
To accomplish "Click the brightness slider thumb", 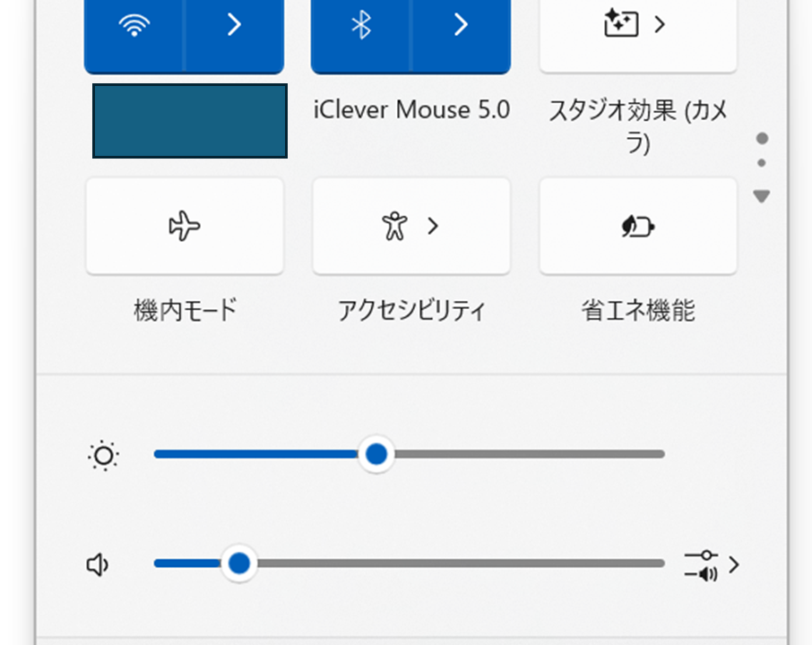I will [x=376, y=454].
